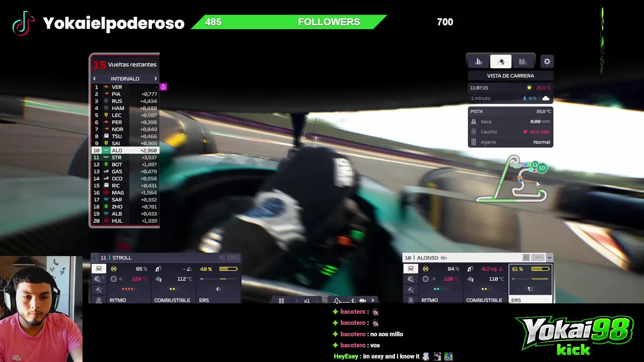The width and height of the screenshot is (644, 362).
Task: Select PER row in standings
Action: 124,122
